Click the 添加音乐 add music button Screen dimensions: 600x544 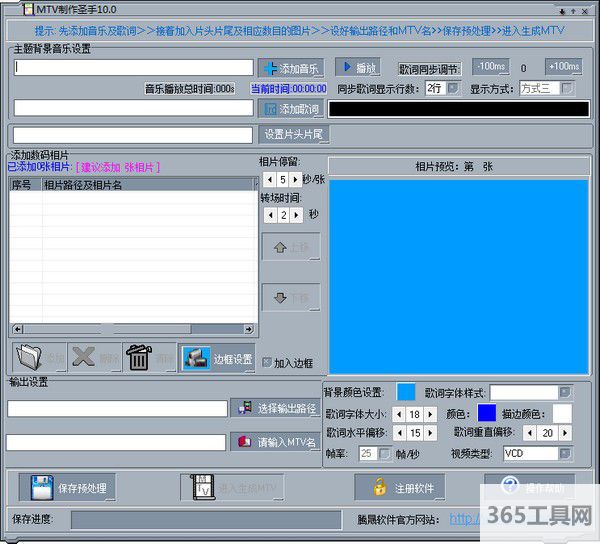click(x=291, y=68)
